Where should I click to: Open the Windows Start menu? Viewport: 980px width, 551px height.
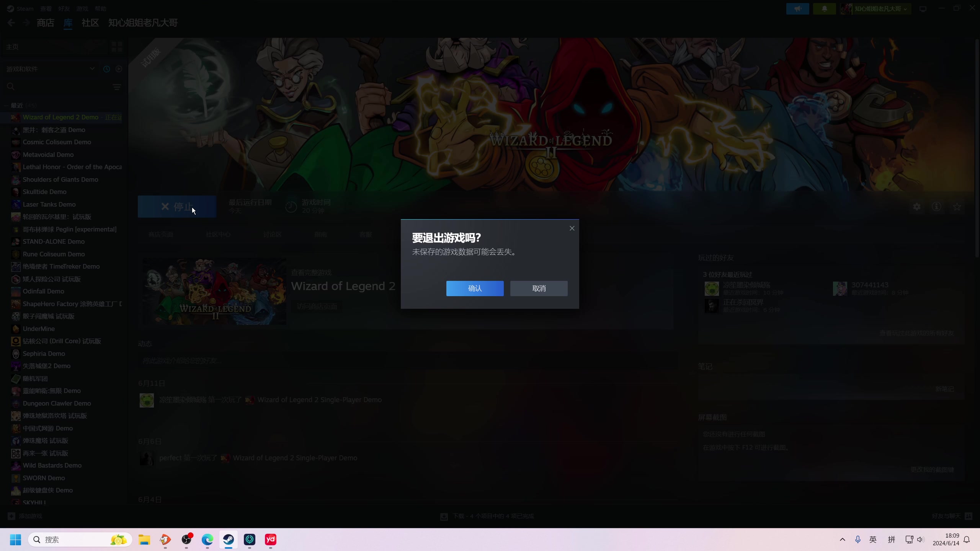15,540
